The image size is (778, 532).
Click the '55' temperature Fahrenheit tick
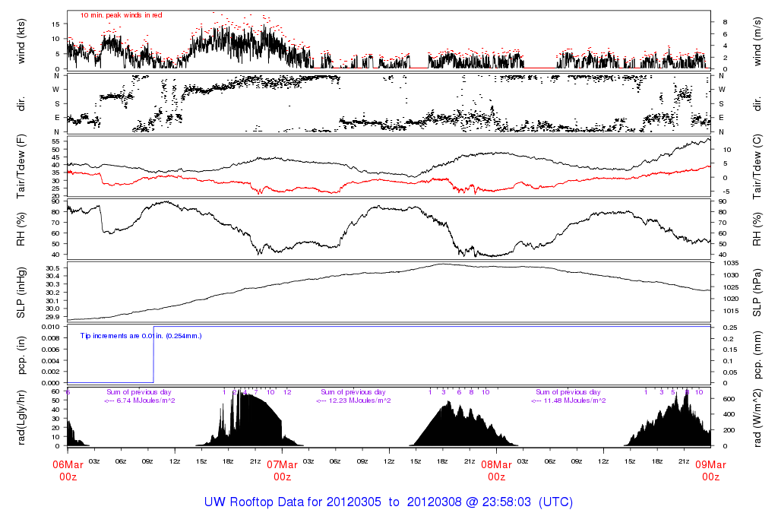[x=55, y=141]
